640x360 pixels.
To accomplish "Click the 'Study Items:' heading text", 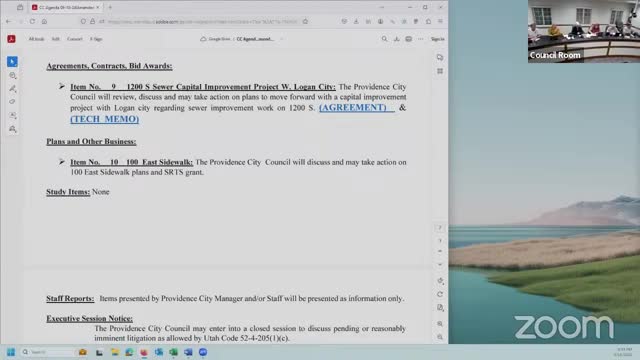I will [68, 192].
